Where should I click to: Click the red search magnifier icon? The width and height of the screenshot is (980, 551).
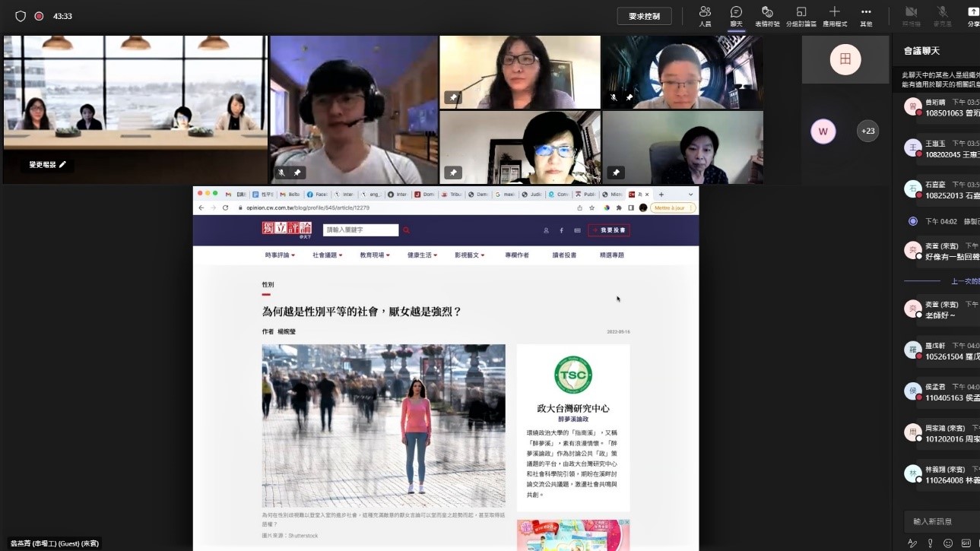pyautogui.click(x=407, y=230)
